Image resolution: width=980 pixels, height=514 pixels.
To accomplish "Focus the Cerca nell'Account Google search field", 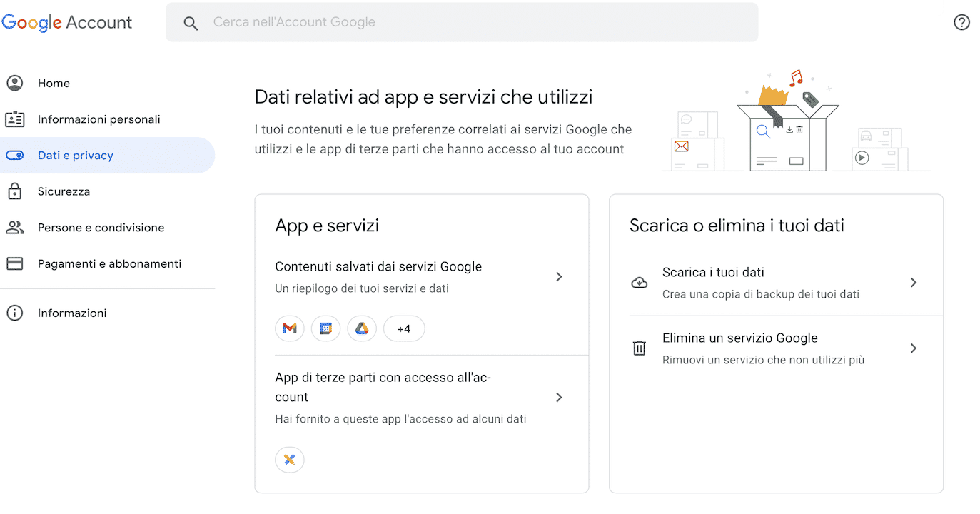I will click(x=462, y=22).
